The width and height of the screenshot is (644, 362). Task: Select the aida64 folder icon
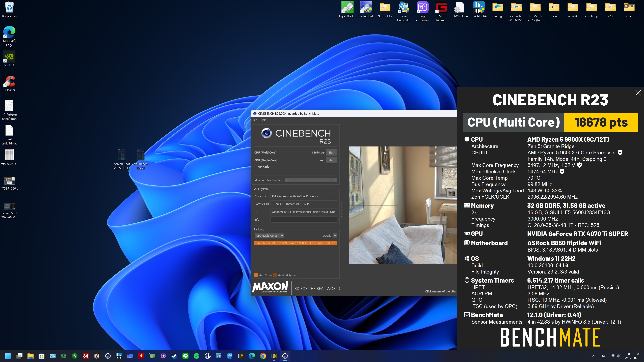tap(573, 10)
